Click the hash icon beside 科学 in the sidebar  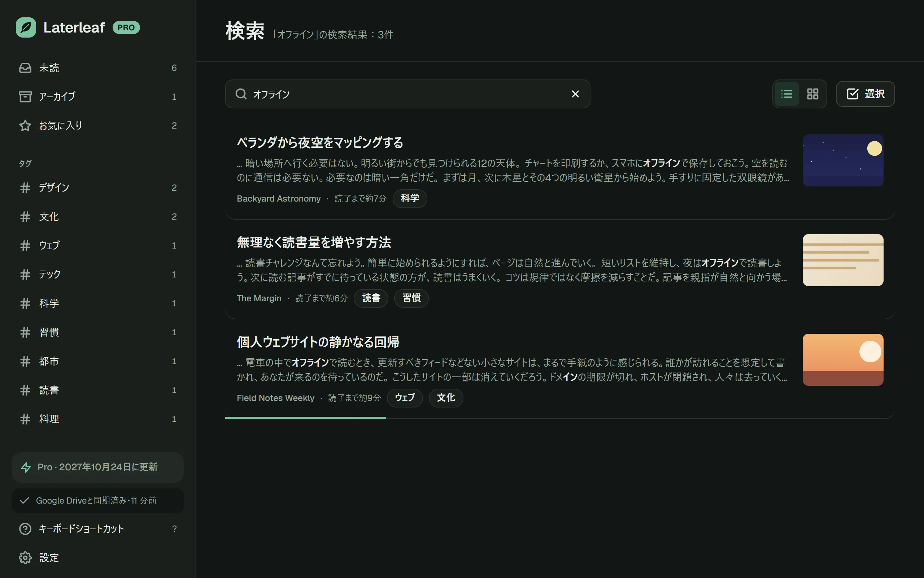(25, 303)
